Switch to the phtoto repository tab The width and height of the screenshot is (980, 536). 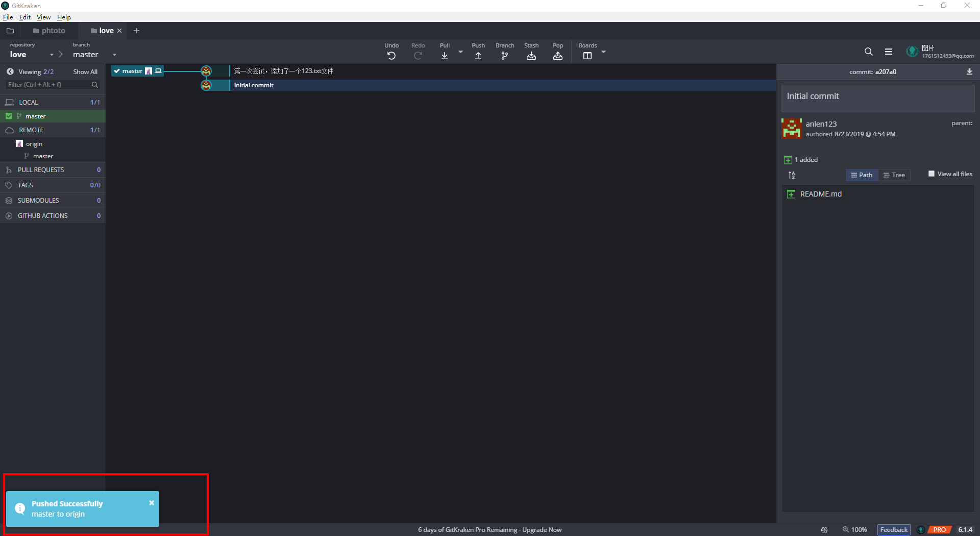coord(50,31)
